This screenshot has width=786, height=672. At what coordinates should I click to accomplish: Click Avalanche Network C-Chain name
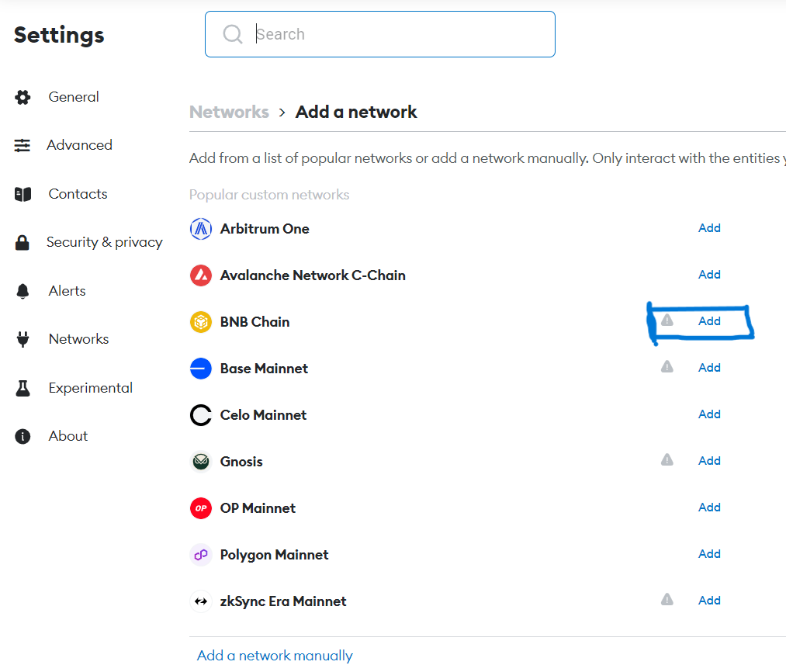[313, 275]
